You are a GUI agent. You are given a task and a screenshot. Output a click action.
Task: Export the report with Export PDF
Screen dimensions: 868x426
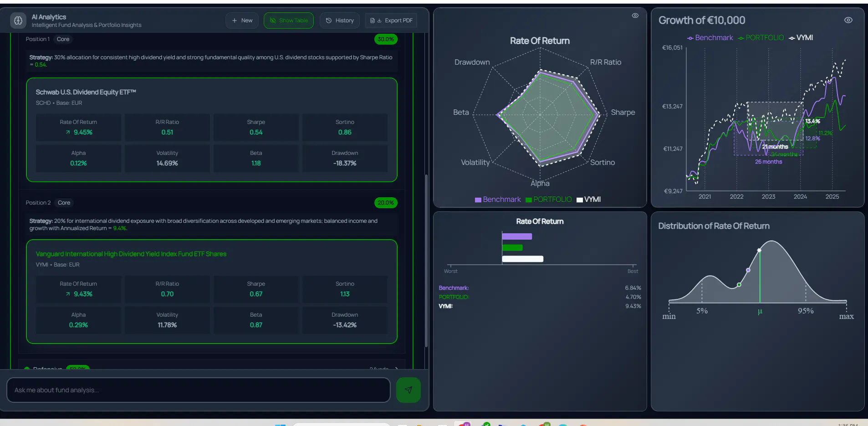tap(391, 21)
